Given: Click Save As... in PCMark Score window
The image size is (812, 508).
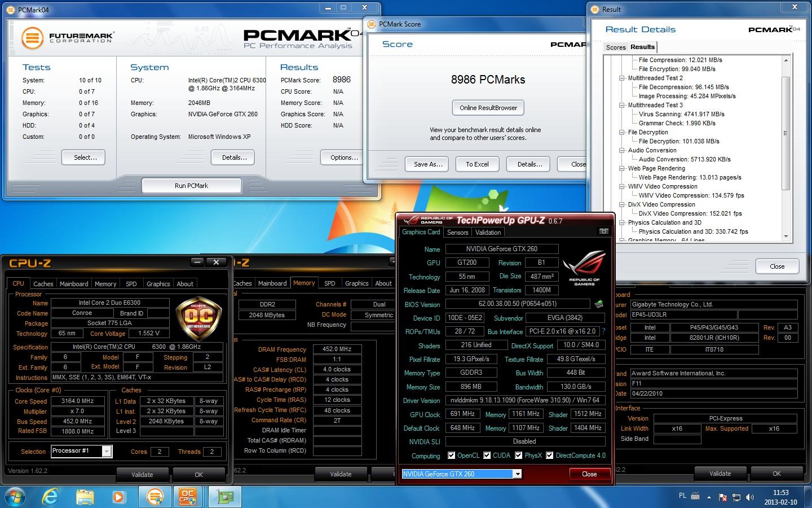Looking at the screenshot, I should [x=428, y=164].
